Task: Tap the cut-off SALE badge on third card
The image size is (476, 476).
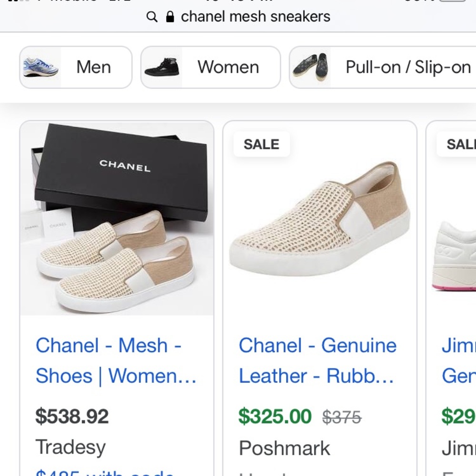Action: [460, 144]
